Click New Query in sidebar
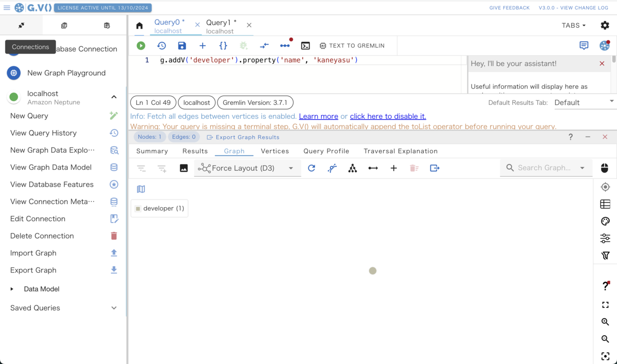617x364 pixels. point(29,116)
